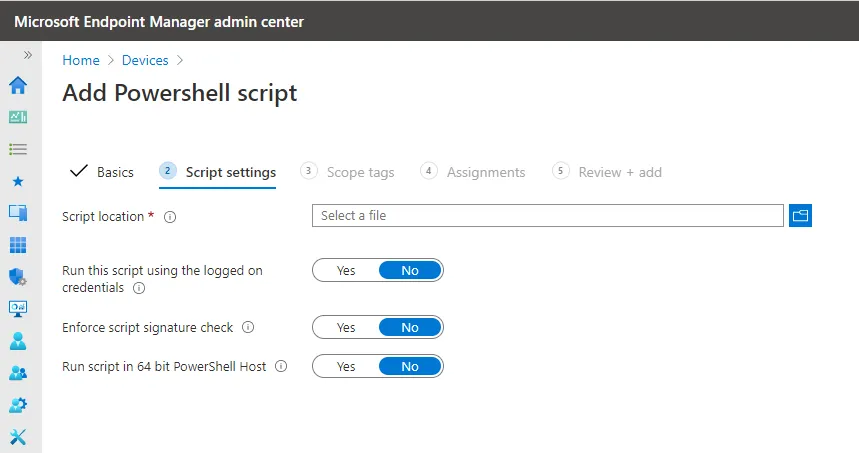Open Users single person icon
This screenshot has width=859, height=453.
(18, 341)
